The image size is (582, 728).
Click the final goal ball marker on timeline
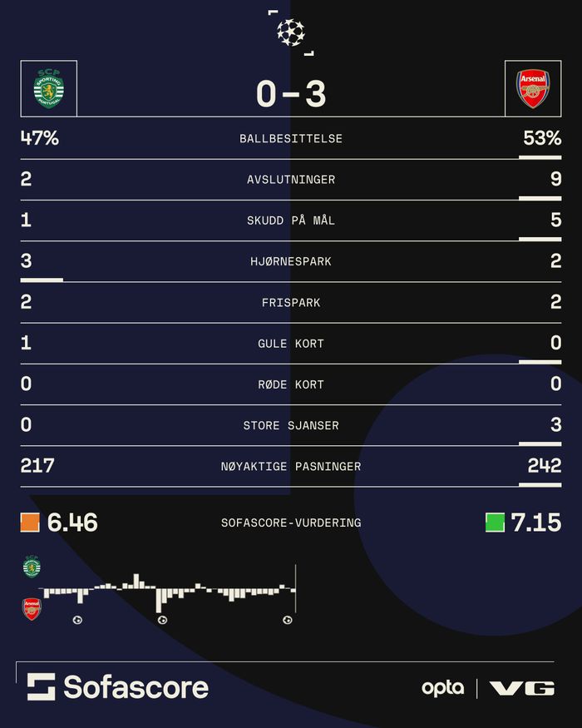click(x=288, y=620)
